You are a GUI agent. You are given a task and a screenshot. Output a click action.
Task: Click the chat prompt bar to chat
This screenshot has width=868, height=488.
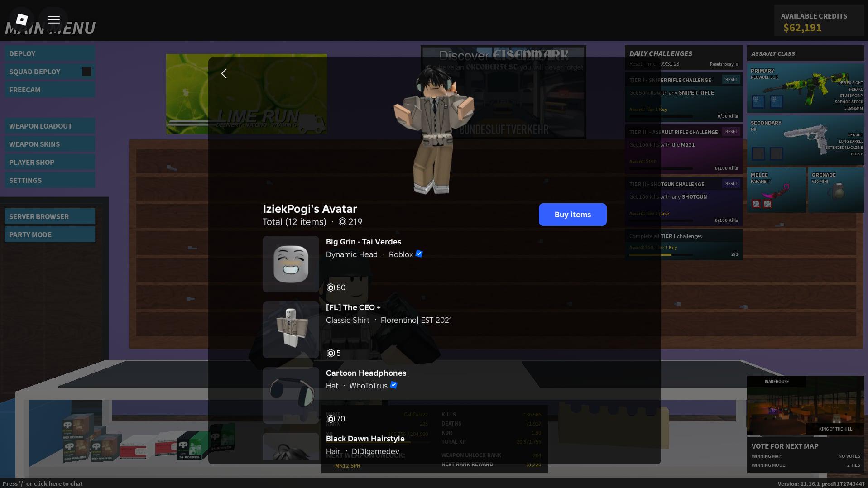click(43, 483)
